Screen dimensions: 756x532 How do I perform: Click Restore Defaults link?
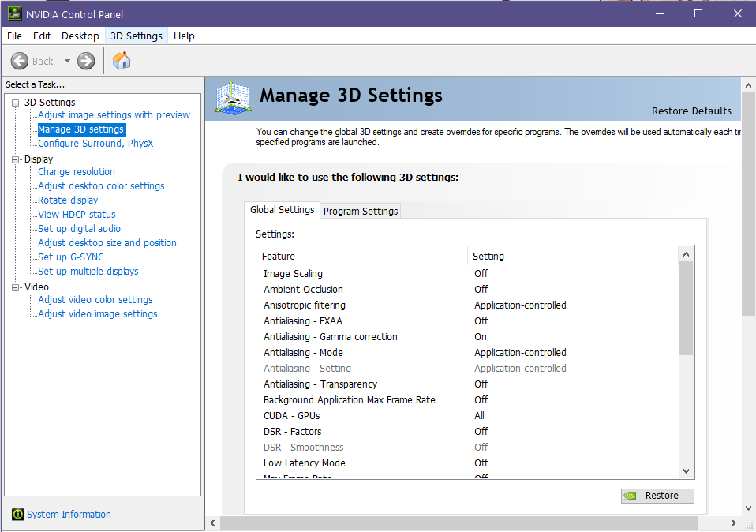click(x=691, y=111)
